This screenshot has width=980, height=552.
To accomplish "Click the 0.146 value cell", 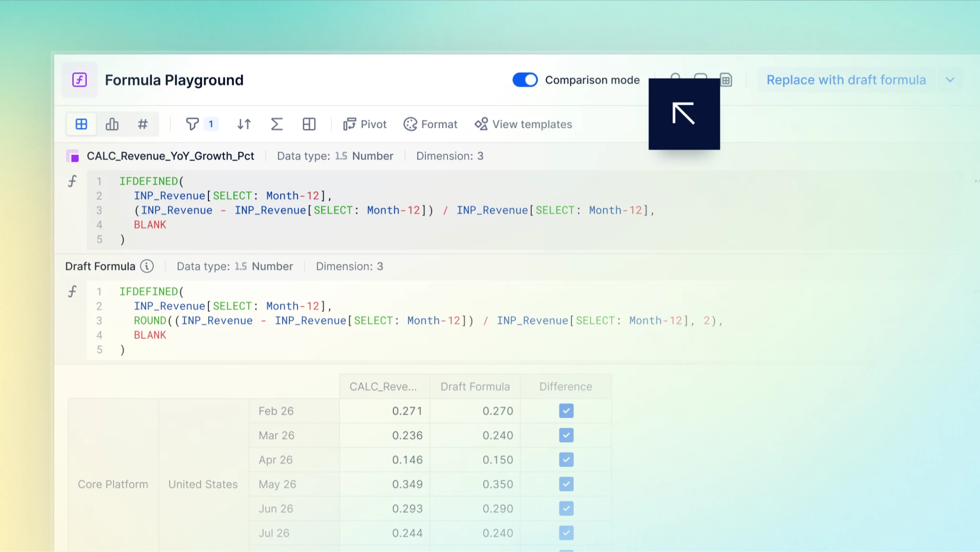I will pos(385,460).
